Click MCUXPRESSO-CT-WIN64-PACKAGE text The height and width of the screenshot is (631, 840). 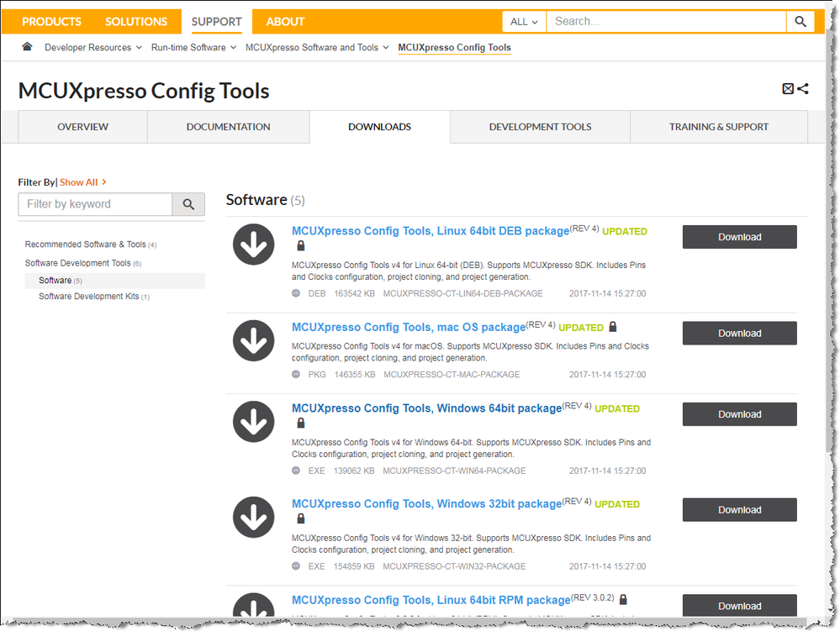click(454, 471)
